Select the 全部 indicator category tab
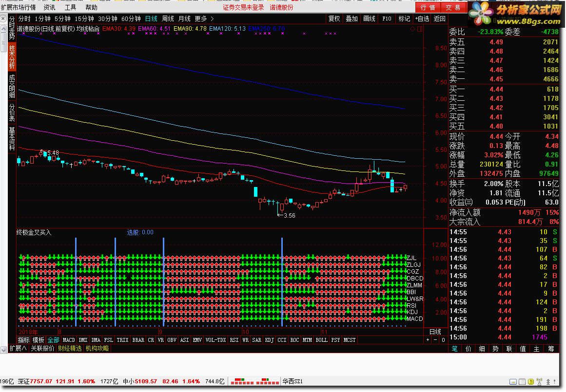The width and height of the screenshot is (566, 392). pyautogui.click(x=54, y=340)
